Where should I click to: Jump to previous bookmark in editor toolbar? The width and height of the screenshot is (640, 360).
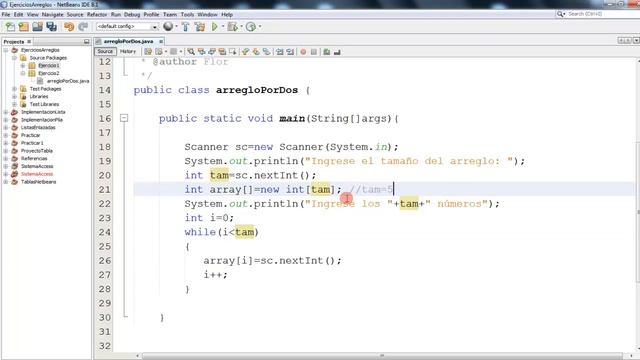pos(245,52)
